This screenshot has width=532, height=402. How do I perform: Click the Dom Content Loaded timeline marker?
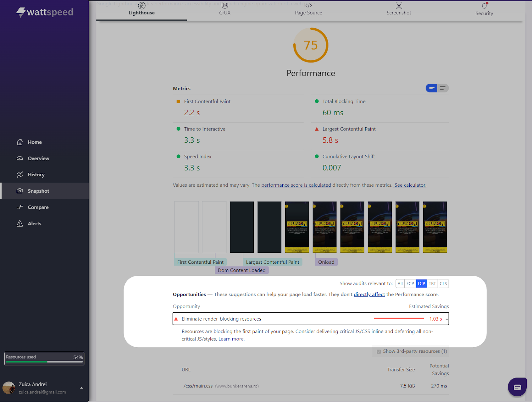coord(242,270)
